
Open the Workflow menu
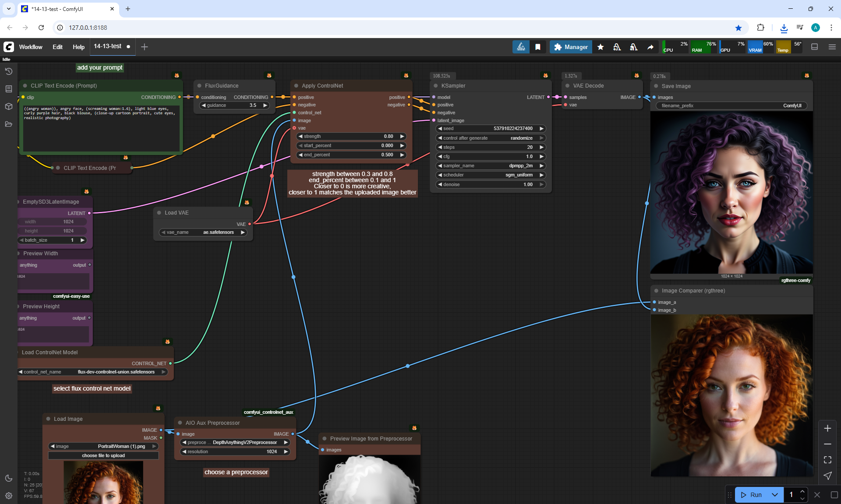click(31, 47)
